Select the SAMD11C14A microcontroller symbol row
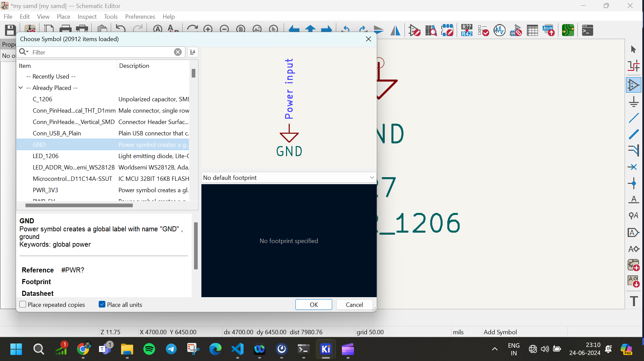This screenshot has width=644, height=361. [103, 179]
